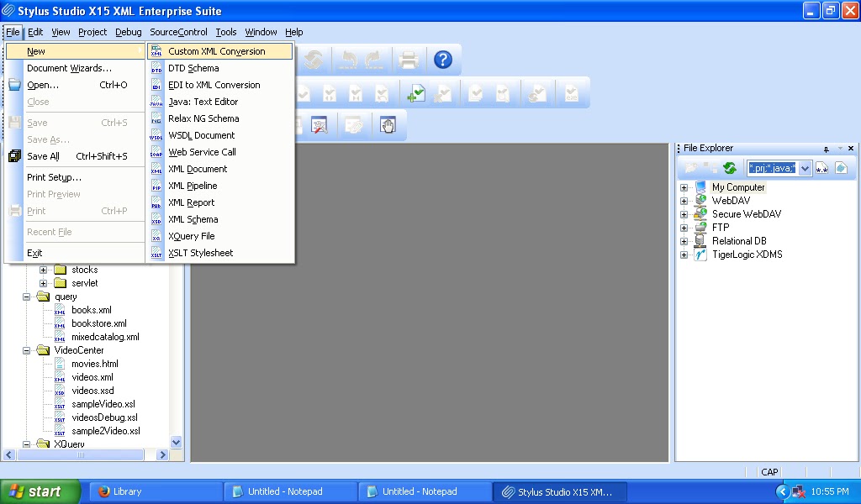
Task: Click the blue Help question mark icon
Action: tap(442, 60)
